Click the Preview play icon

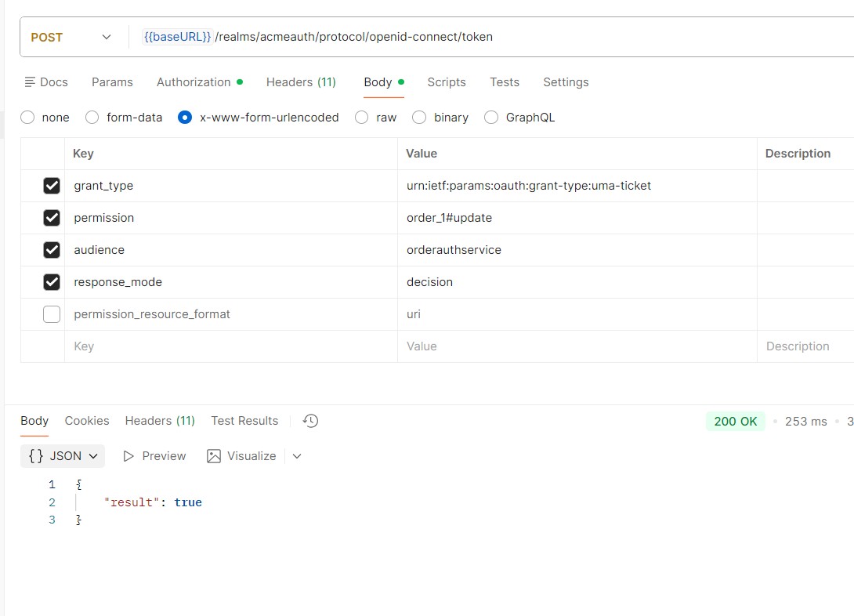coord(129,456)
